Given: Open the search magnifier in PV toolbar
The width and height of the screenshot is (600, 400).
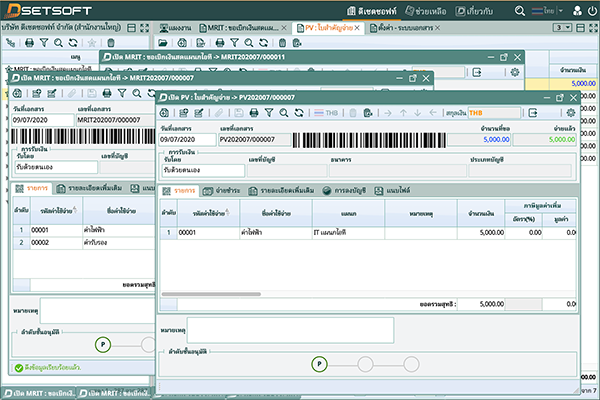Looking at the screenshot, I should click(283, 113).
